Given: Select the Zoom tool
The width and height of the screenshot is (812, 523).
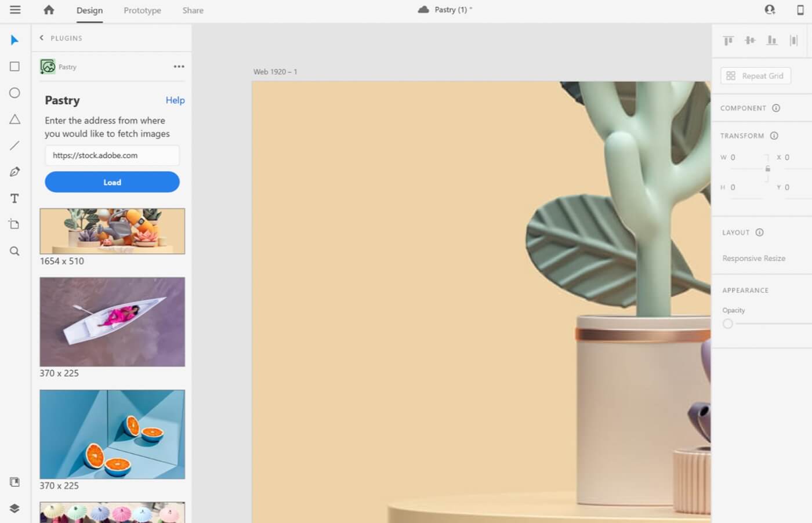Looking at the screenshot, I should pyautogui.click(x=14, y=251).
